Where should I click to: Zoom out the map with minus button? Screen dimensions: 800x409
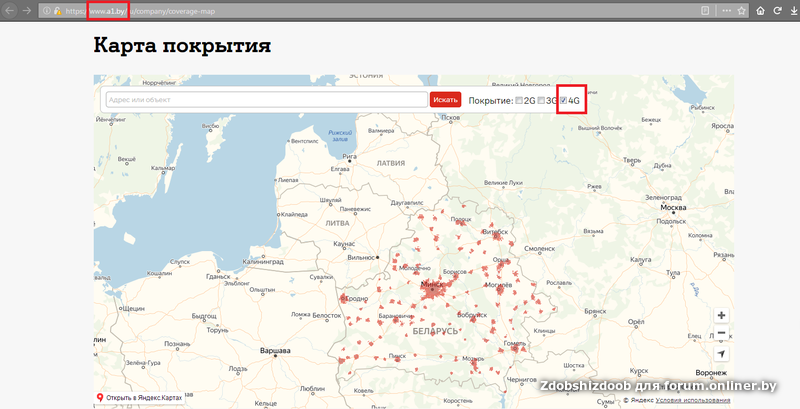pos(721,333)
